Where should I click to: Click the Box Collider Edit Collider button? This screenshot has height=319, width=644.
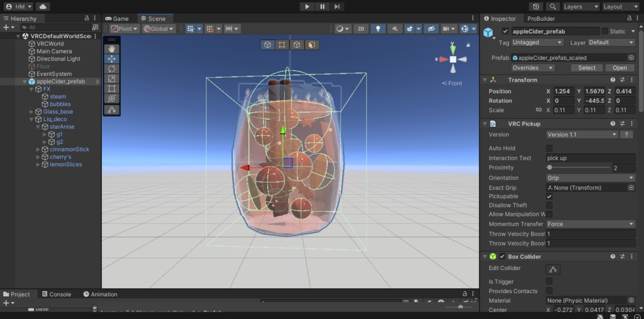tap(553, 269)
